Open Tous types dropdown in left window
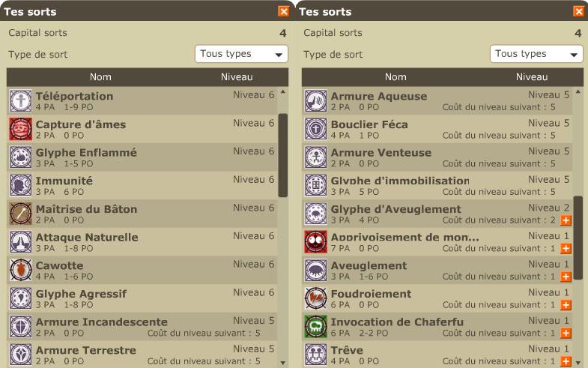This screenshot has width=588, height=368. pos(241,54)
